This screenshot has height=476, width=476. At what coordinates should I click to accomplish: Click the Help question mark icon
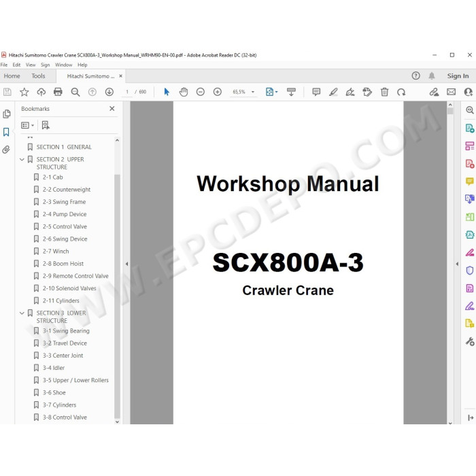[x=416, y=75]
